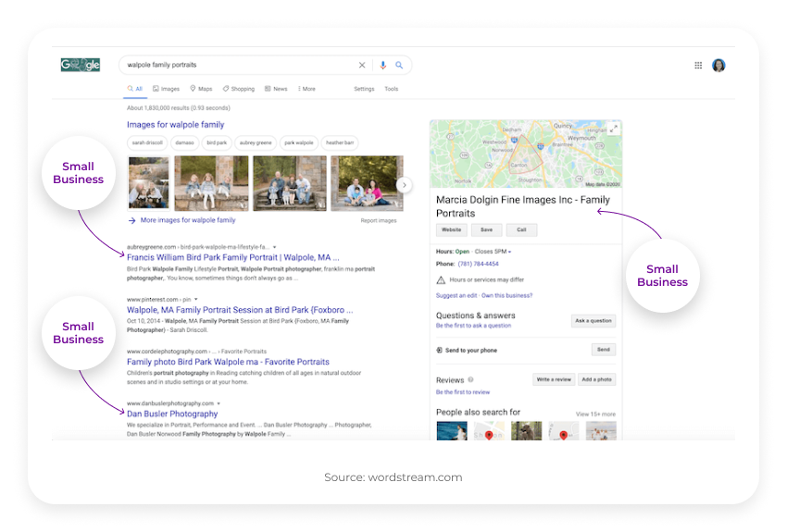Image resolution: width=787 pixels, height=532 pixels.
Task: Open the account profile avatar
Action: click(718, 65)
